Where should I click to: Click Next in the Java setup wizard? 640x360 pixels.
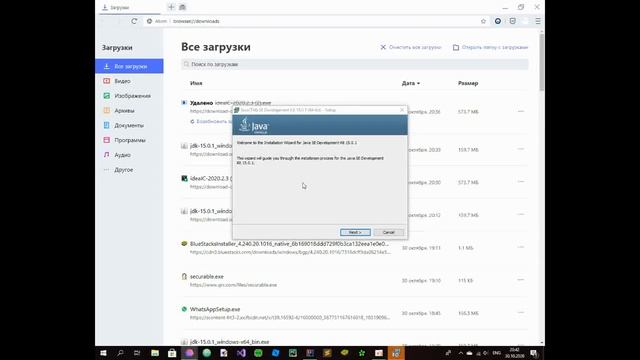(355, 232)
